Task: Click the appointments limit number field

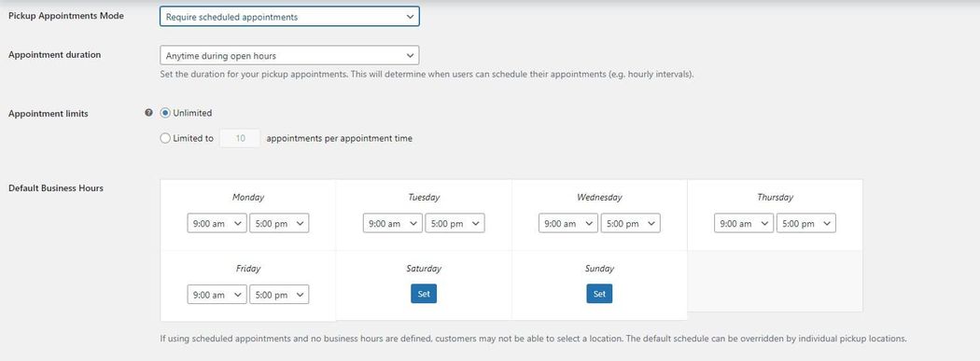Action: click(240, 139)
